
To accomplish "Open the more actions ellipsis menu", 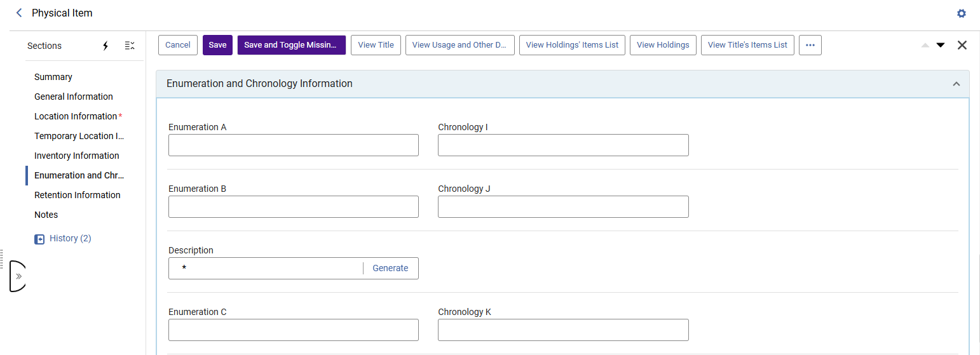I will tap(810, 45).
